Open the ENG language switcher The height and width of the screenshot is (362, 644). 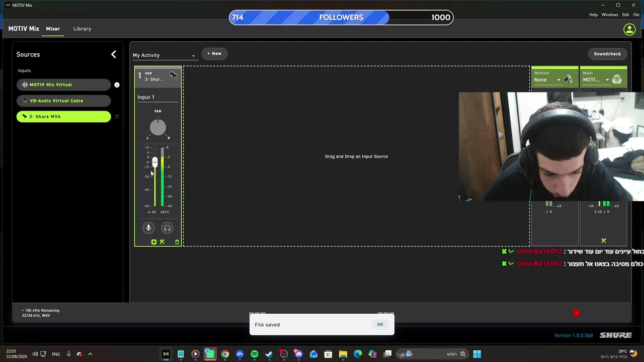pos(56,354)
